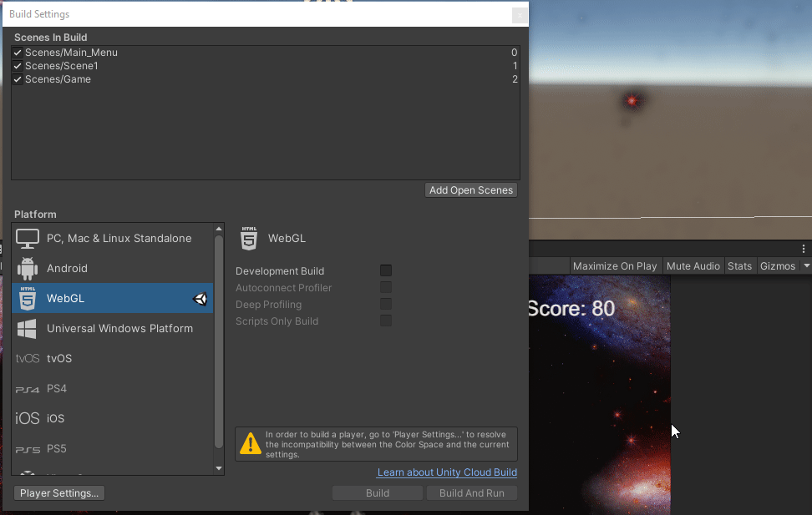Click the red glowing object in Scene view
The image size is (812, 515).
(x=632, y=100)
